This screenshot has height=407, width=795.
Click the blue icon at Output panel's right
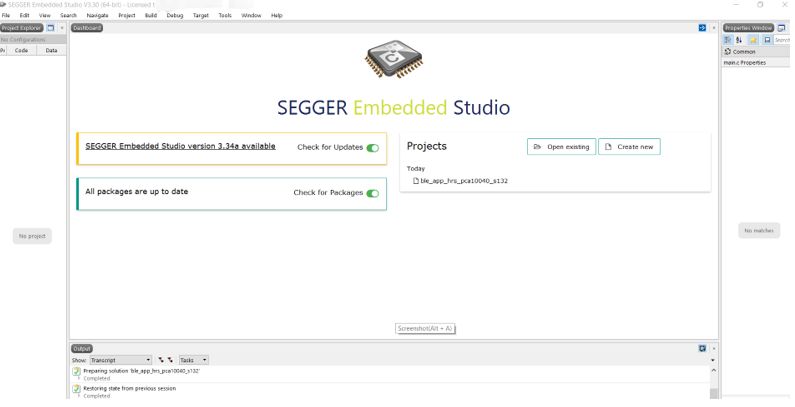702,348
